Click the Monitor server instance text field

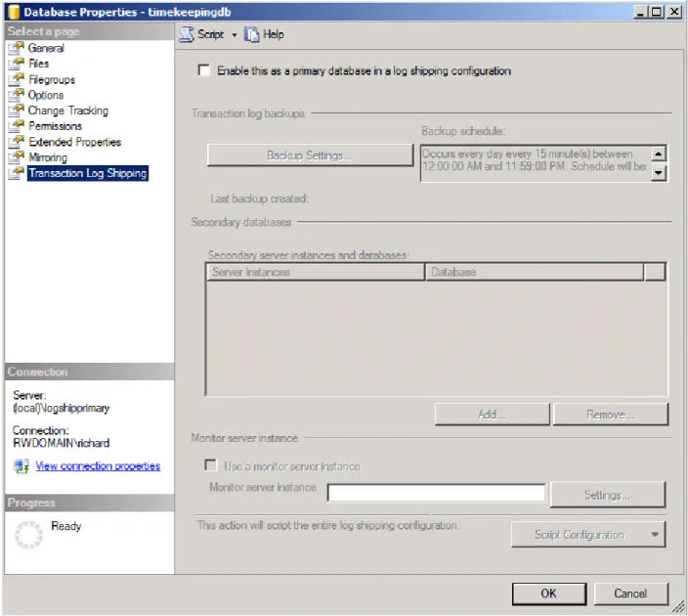pos(436,493)
